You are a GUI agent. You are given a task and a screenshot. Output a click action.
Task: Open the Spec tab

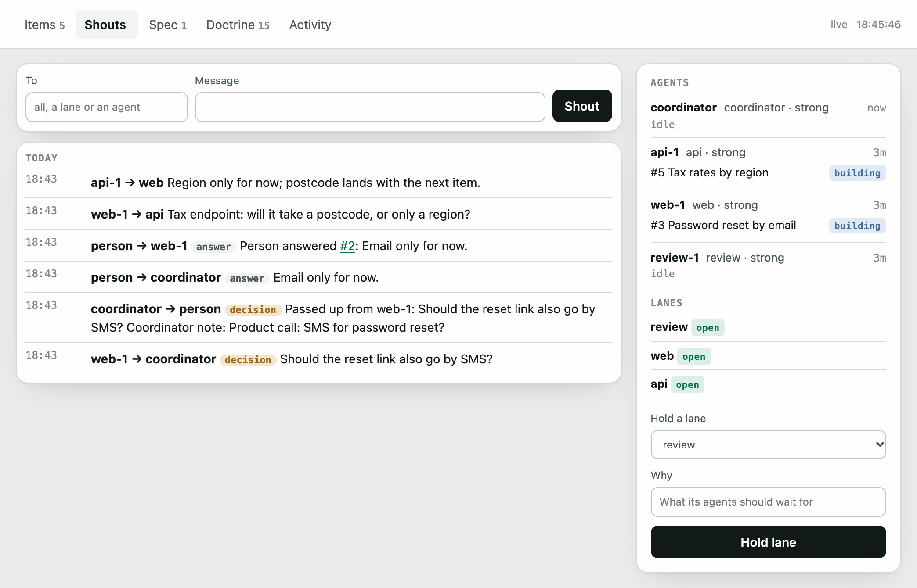pos(168,25)
